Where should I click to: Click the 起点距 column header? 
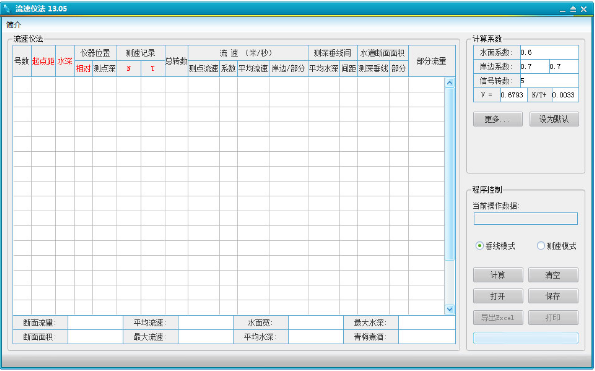click(x=43, y=61)
